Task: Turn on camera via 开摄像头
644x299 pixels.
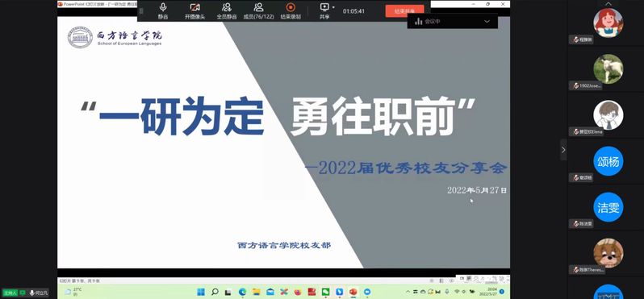Action: [194, 10]
